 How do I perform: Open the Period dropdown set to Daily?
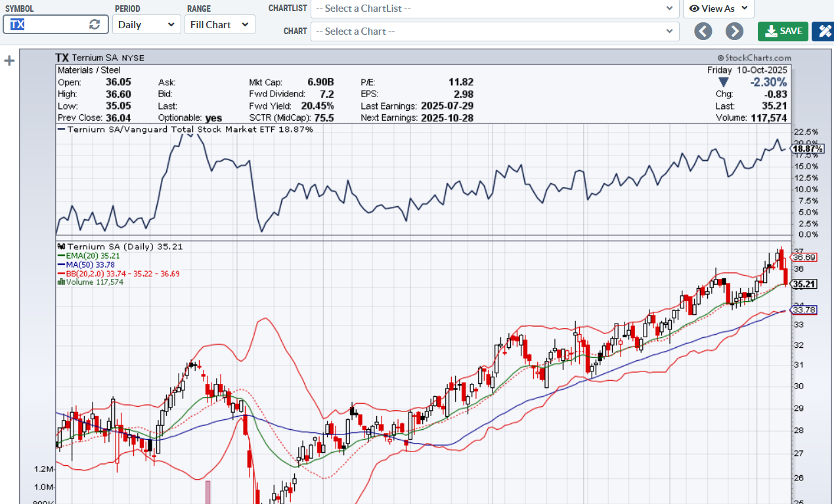pyautogui.click(x=146, y=24)
